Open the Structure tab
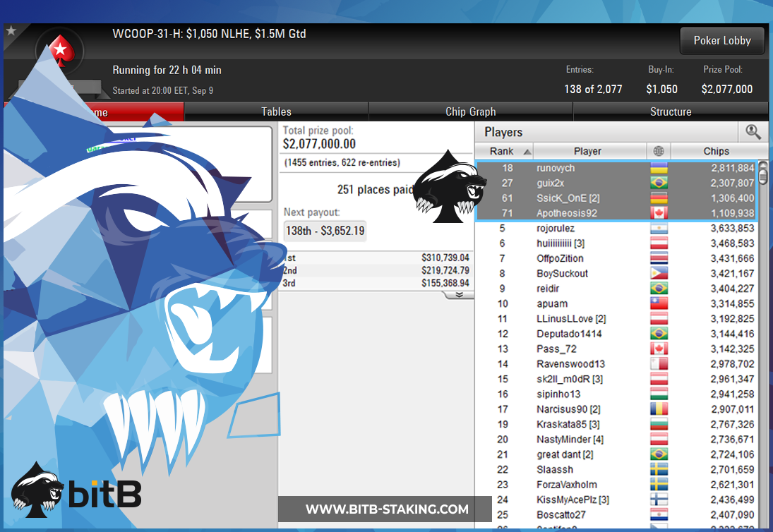Screen dimensions: 773x532 [671, 111]
